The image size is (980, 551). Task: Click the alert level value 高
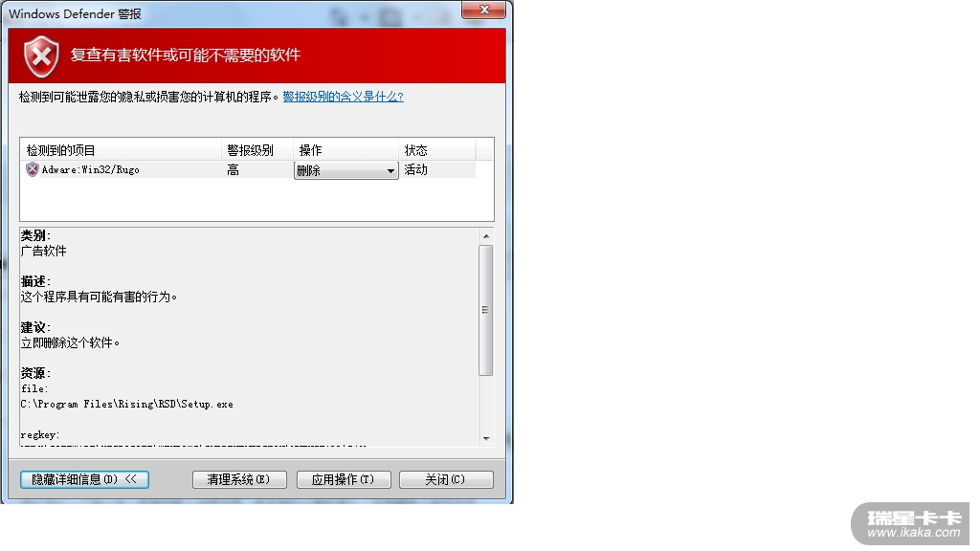234,170
